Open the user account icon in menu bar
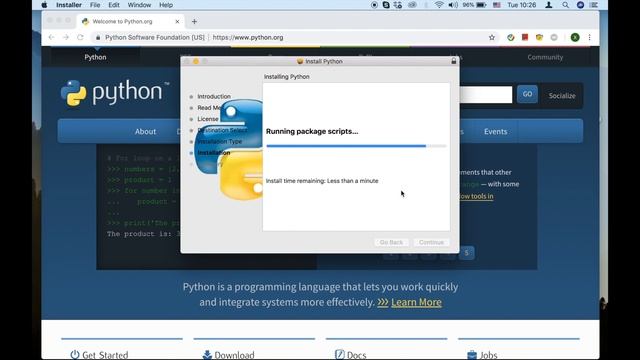 click(549, 5)
